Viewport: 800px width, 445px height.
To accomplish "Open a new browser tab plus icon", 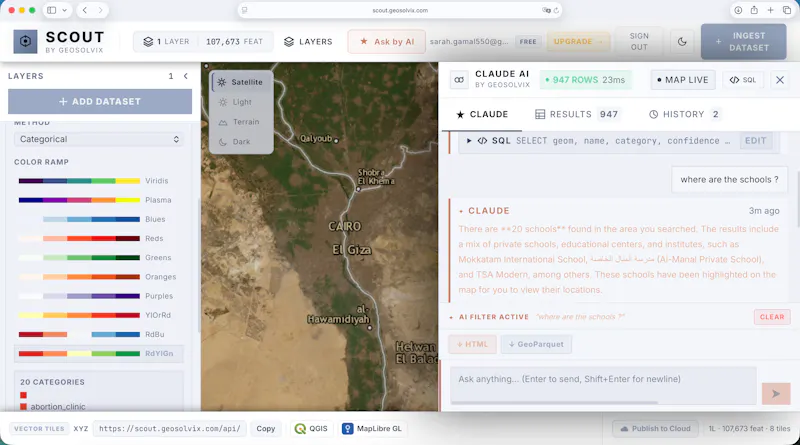I will point(770,10).
